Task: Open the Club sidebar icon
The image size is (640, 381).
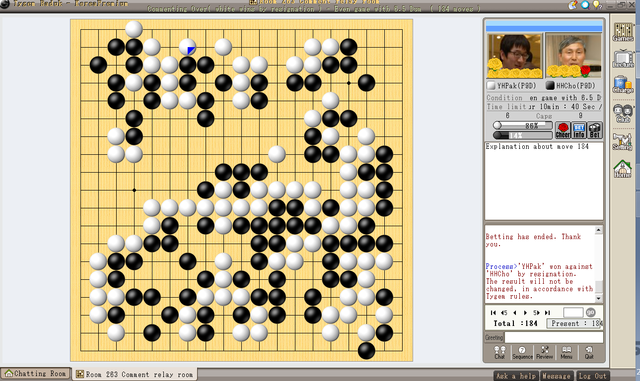Action: [x=623, y=113]
